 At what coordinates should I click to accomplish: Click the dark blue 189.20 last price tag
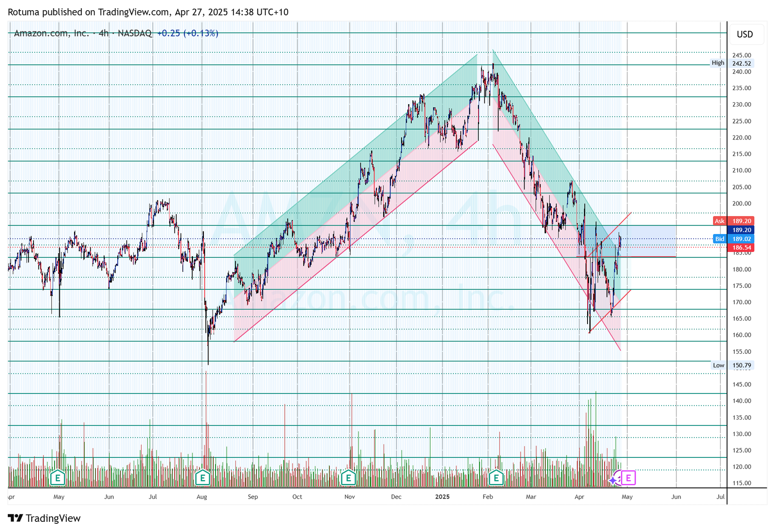[741, 230]
